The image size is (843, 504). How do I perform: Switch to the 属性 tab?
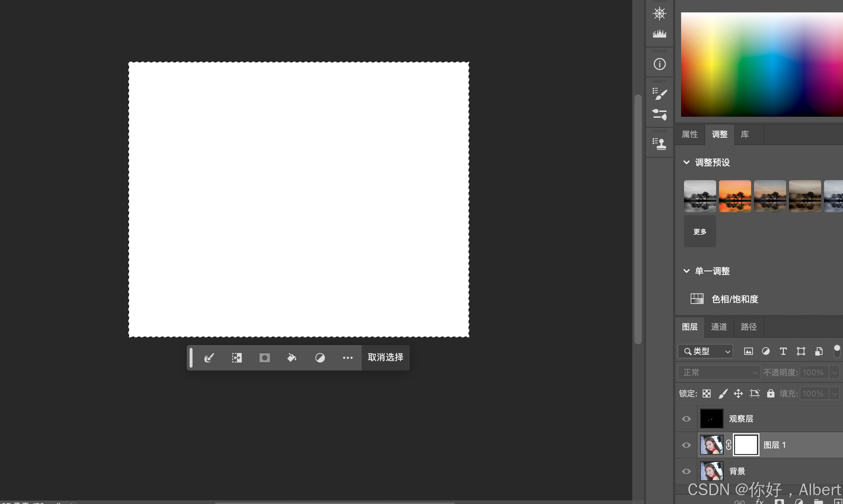point(689,134)
